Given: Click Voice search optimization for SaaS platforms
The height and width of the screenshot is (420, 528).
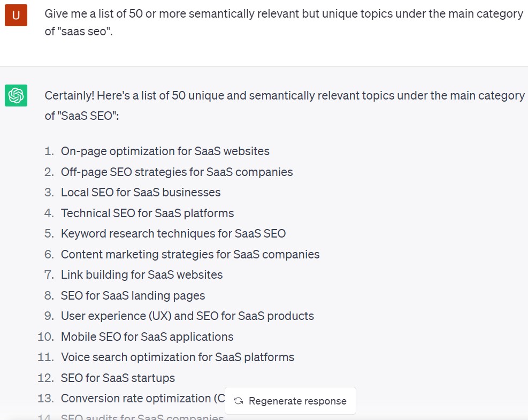Looking at the screenshot, I should click(178, 357).
